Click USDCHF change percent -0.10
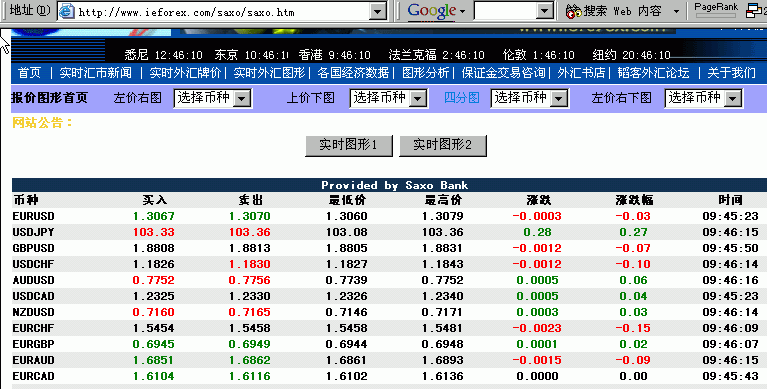Viewport: 767px width, 389px height. pos(633,264)
